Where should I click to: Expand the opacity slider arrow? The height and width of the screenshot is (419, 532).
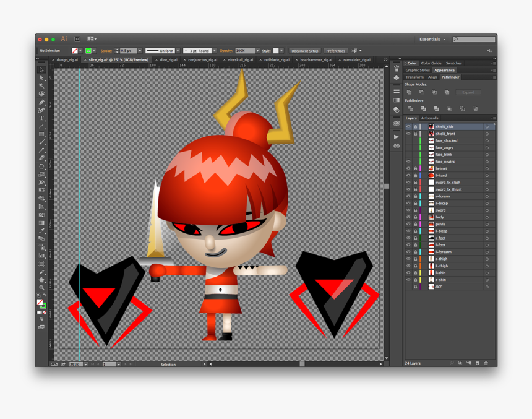pyautogui.click(x=257, y=51)
